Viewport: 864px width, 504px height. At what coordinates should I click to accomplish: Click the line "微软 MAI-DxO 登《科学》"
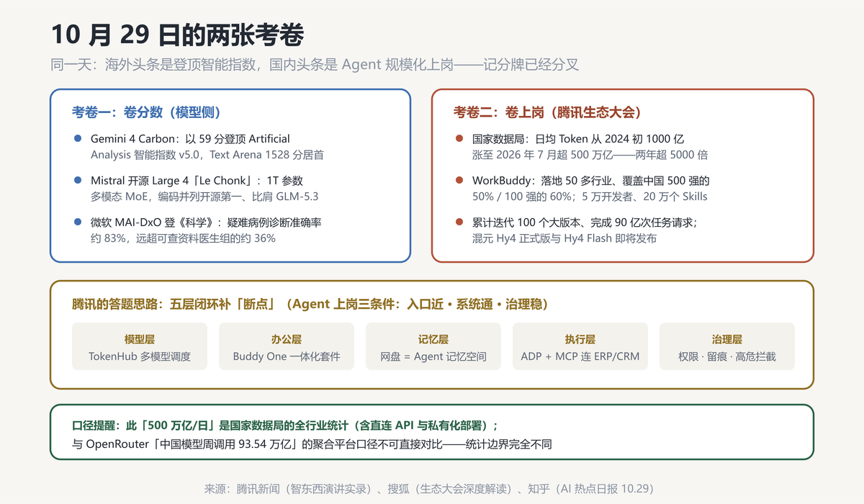[x=206, y=222]
